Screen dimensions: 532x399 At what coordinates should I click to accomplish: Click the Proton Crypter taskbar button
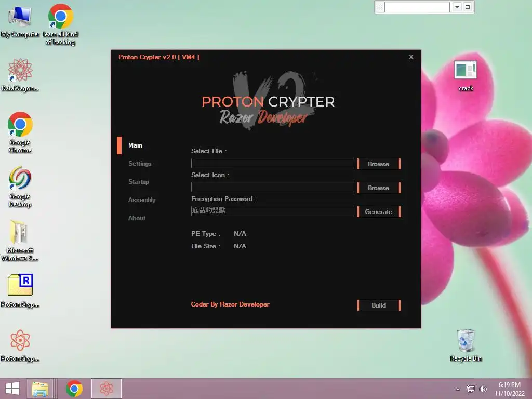106,389
